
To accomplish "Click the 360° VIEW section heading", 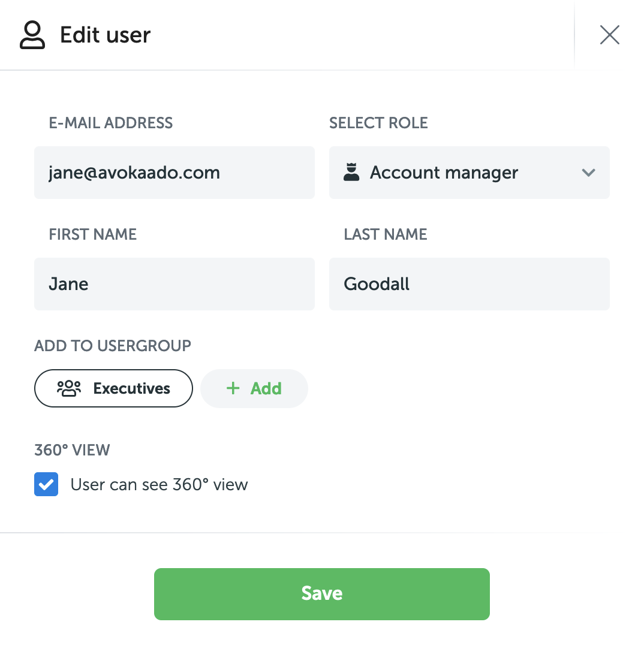I will click(72, 450).
